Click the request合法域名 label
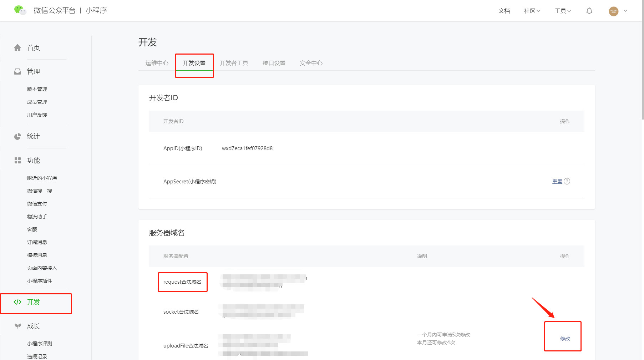This screenshot has height=360, width=644. pyautogui.click(x=182, y=282)
